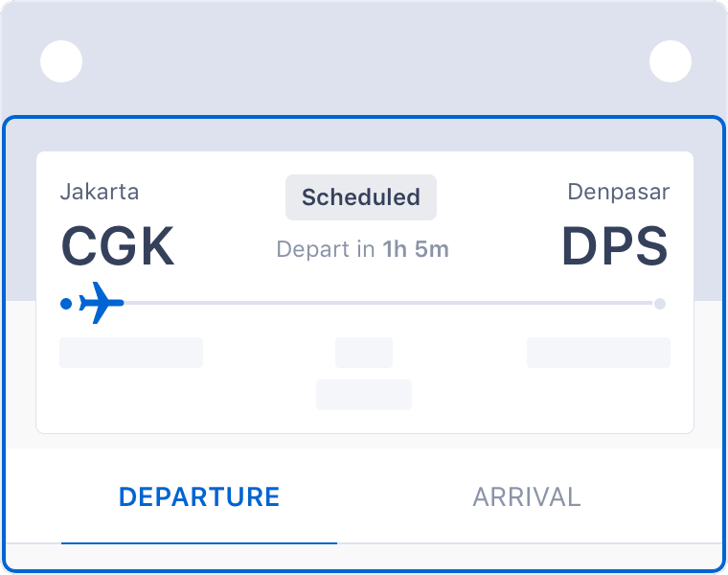
Task: Switch to the ARRIVAL tab
Action: click(527, 497)
